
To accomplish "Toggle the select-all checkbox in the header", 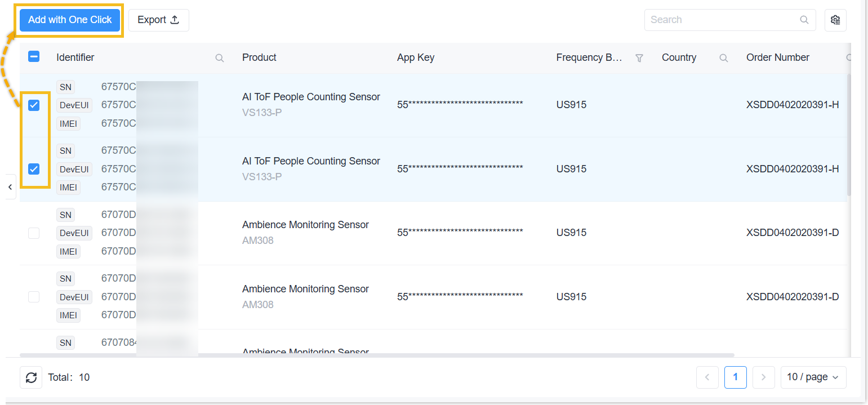I will tap(34, 56).
